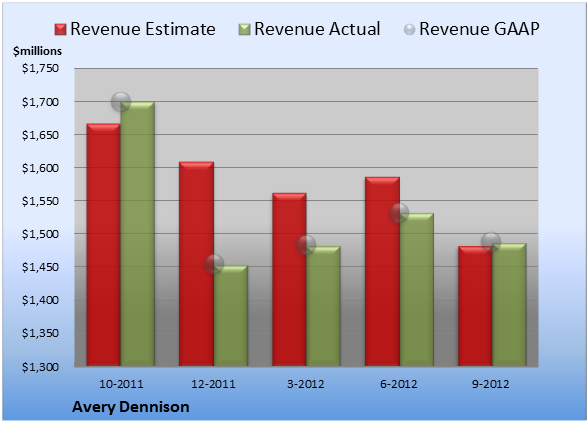Select the red estimate bar for 10-2011
588x422 pixels.
(104, 245)
